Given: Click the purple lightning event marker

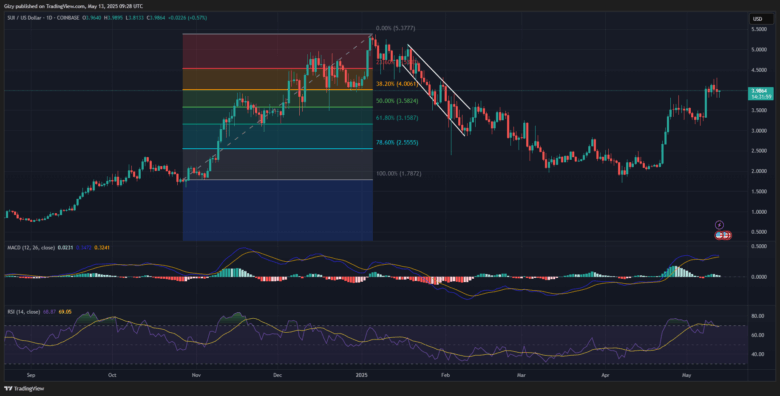Looking at the screenshot, I should coord(719,225).
